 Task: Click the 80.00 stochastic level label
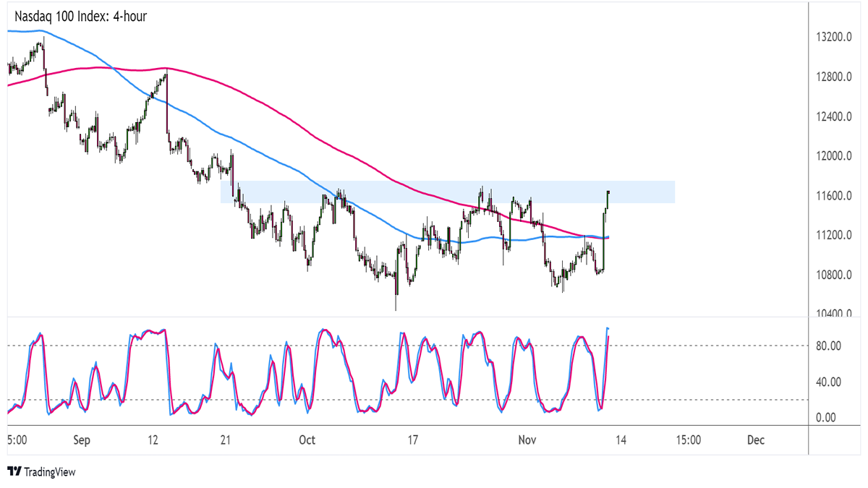829,346
